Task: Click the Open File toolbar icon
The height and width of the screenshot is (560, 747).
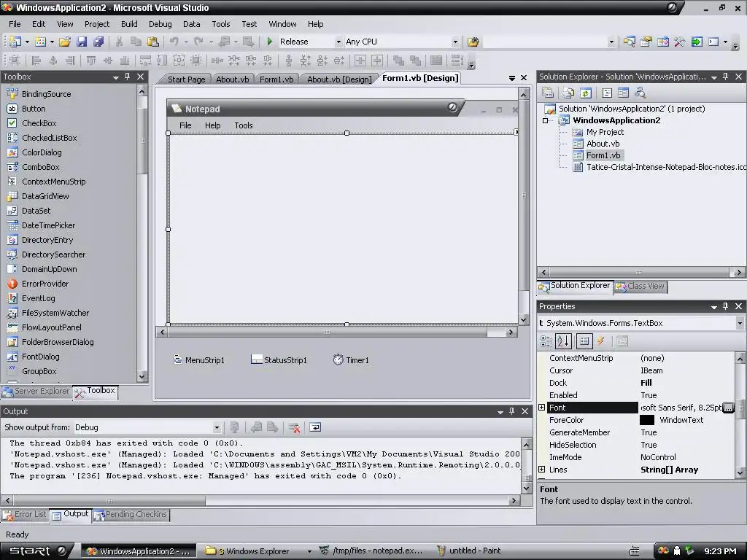Action: coord(64,42)
